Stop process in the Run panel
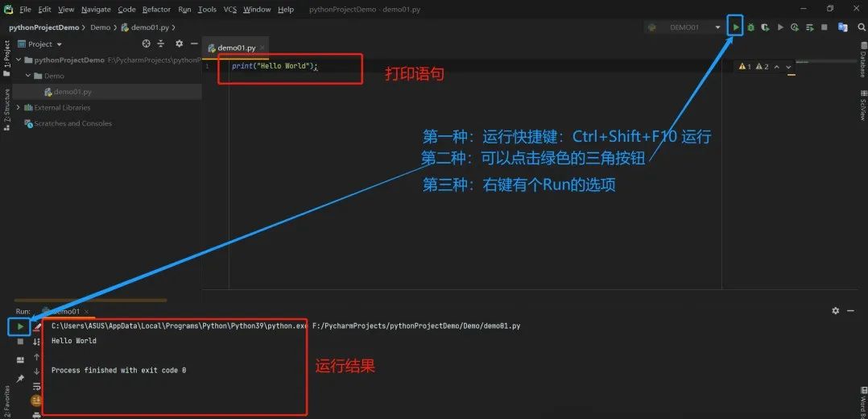Viewport: 868px width, 419px height. click(20, 342)
